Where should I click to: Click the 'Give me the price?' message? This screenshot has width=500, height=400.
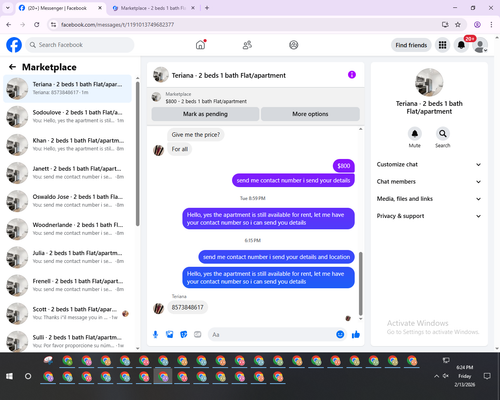click(x=196, y=135)
